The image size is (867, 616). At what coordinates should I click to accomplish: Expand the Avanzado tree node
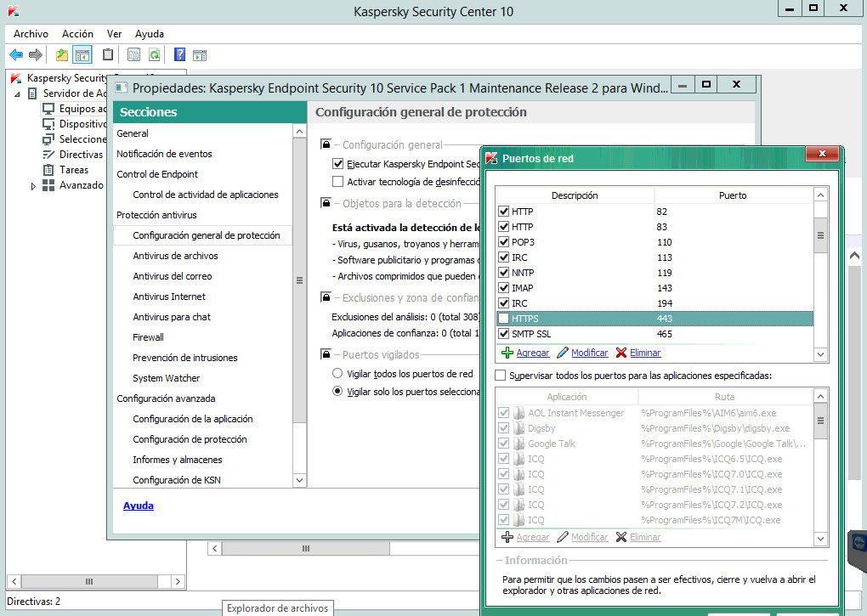[x=34, y=185]
